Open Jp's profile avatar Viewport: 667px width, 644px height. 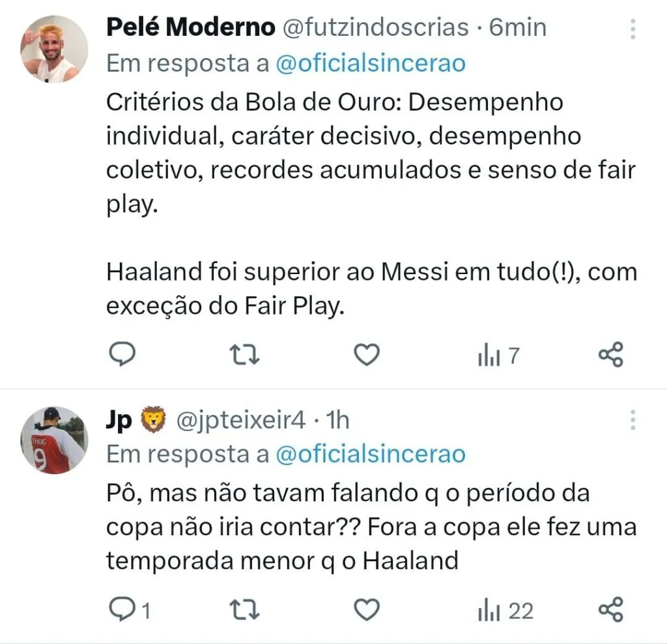coord(53,440)
